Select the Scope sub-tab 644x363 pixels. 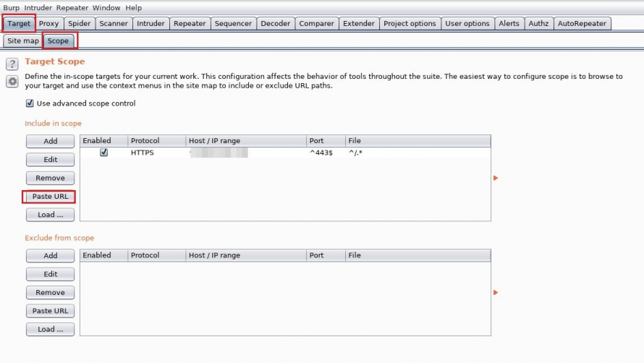[58, 40]
